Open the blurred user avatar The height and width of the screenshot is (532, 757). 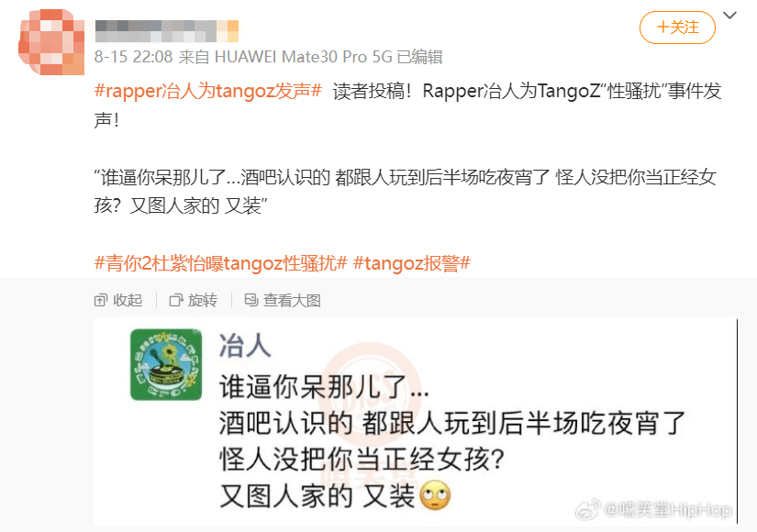pos(51,42)
